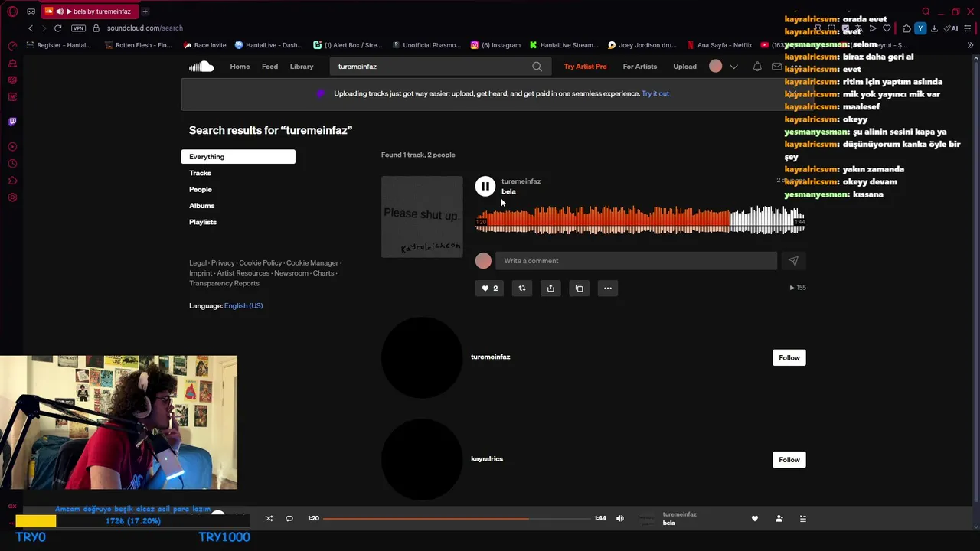Follow the user kayralrics

[789, 460]
